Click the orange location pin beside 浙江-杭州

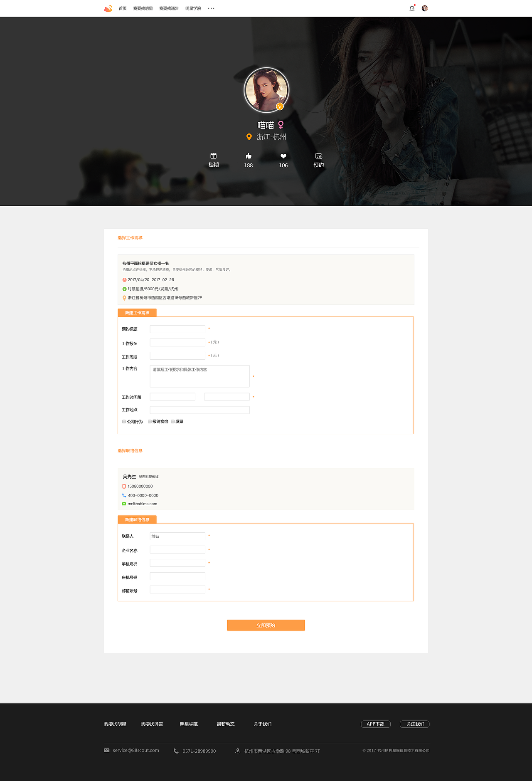pos(249,137)
